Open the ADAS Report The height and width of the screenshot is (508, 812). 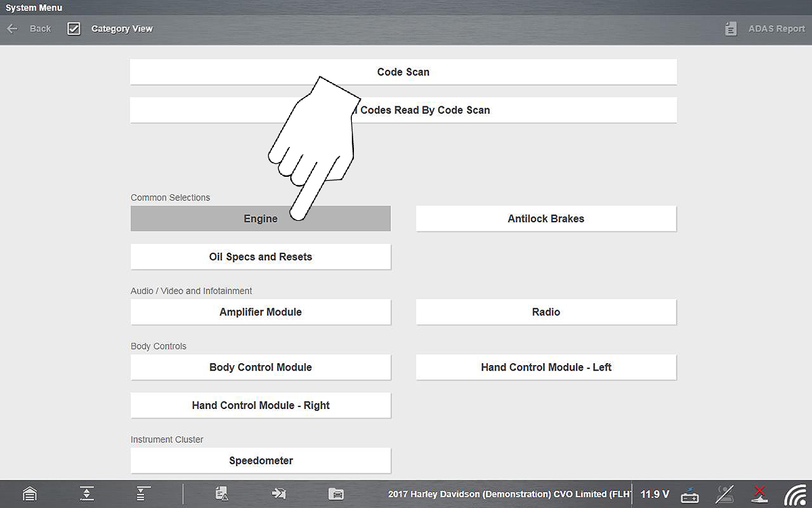764,29
